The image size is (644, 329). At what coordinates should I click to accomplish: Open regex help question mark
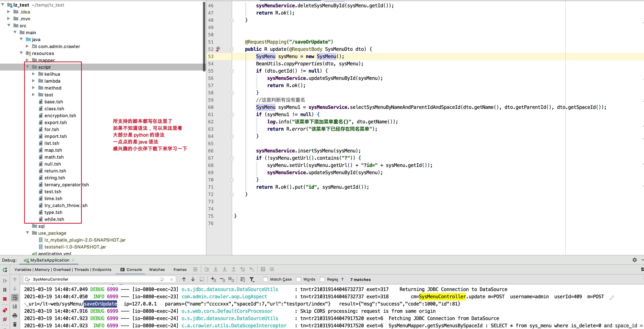pos(342,279)
